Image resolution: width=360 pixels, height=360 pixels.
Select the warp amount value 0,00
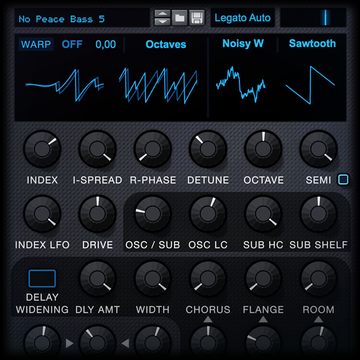coord(106,44)
